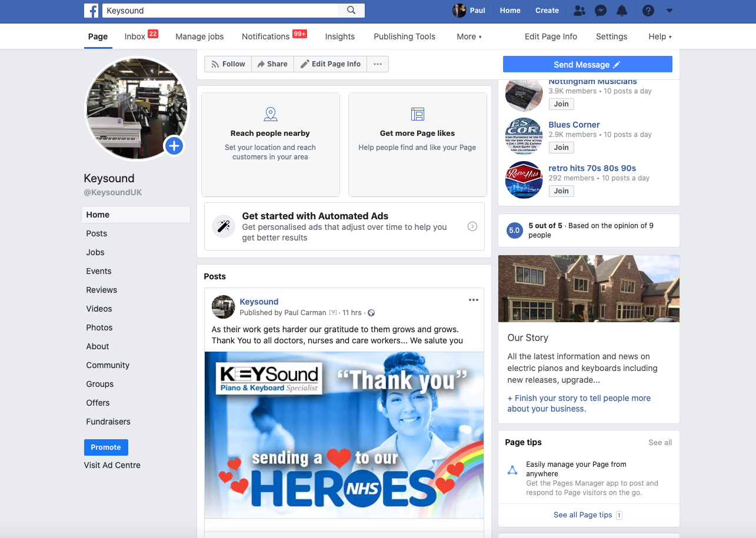Screen dimensions: 756x538
Task: Click Paul's profile avatar in the top bar
Action: pos(459,10)
